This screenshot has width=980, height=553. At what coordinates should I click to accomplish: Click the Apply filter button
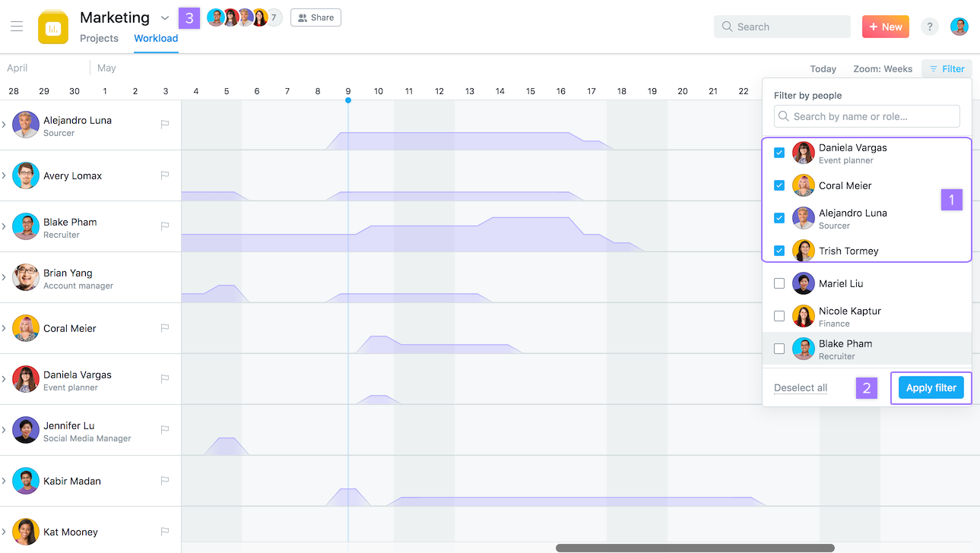(931, 387)
